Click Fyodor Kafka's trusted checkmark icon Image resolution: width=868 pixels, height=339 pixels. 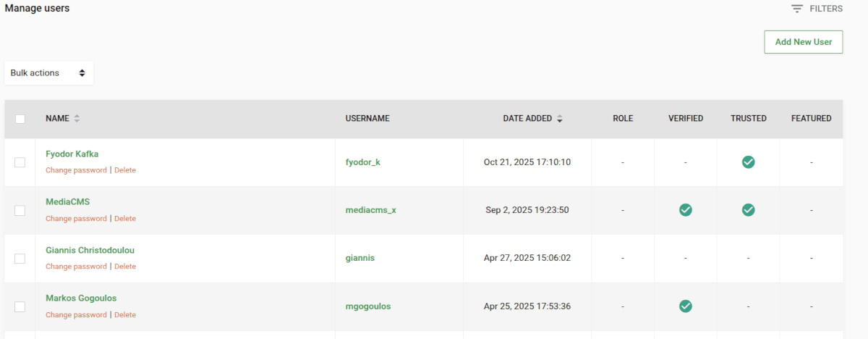pyautogui.click(x=748, y=162)
